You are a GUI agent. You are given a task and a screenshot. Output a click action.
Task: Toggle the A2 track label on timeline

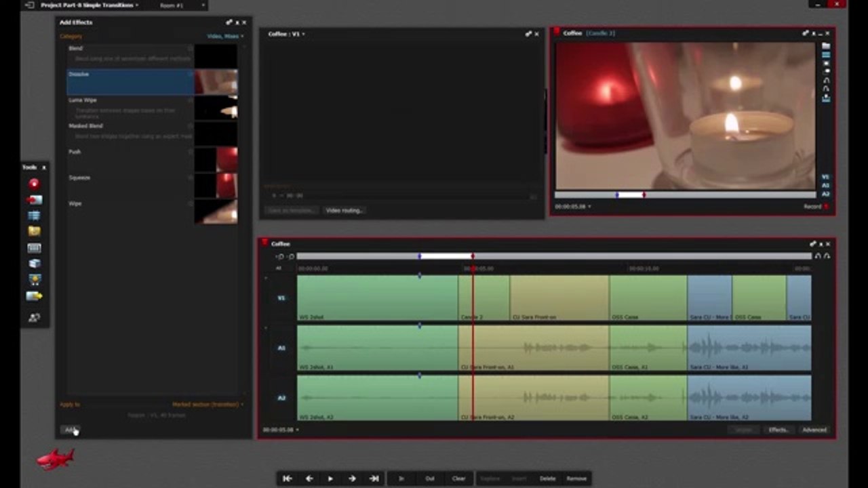pos(281,398)
